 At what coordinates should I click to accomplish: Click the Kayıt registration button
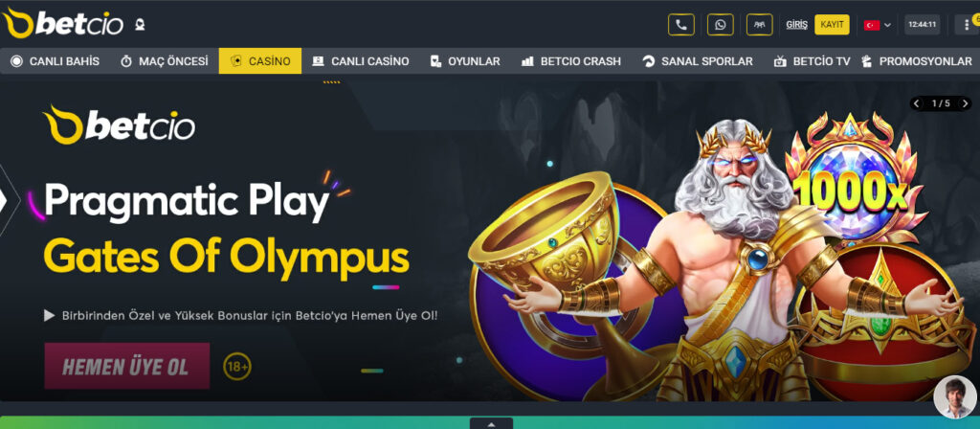point(832,25)
